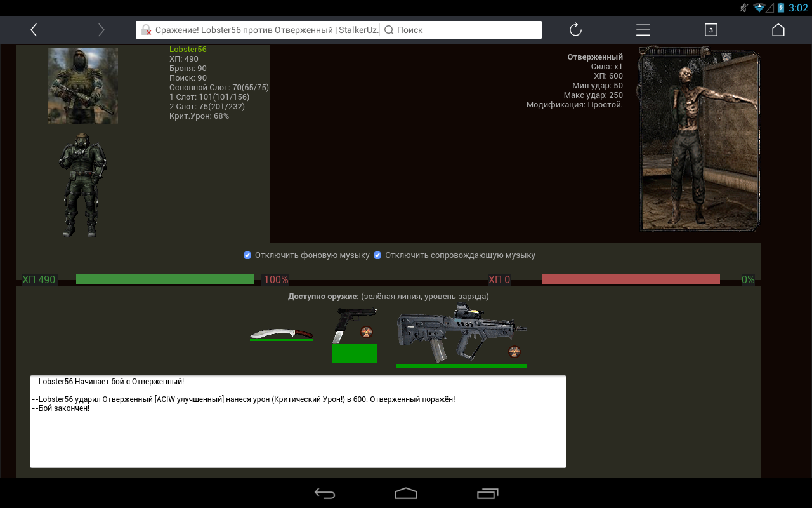The width and height of the screenshot is (812, 508).
Task: Click the 'Броня: 90' stat
Action: pos(188,69)
